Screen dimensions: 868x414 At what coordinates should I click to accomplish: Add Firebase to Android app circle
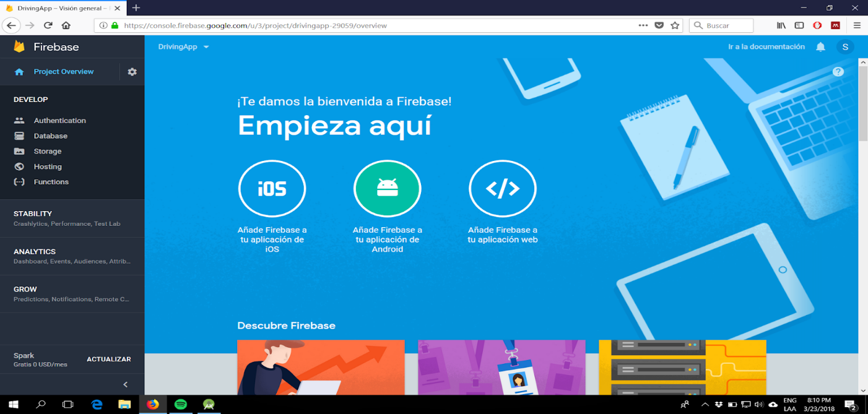[x=388, y=189]
